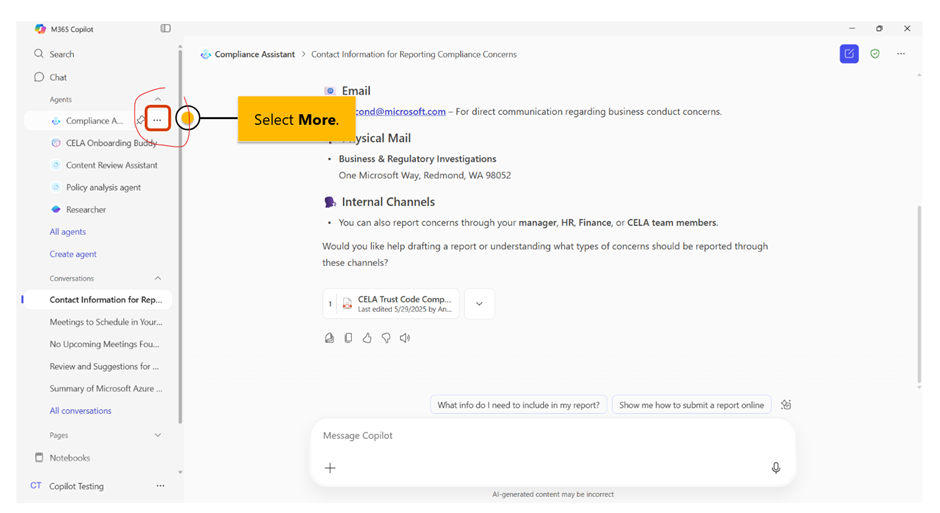The image size is (940, 513).
Task: Click the microphone dictation icon
Action: tap(776, 467)
